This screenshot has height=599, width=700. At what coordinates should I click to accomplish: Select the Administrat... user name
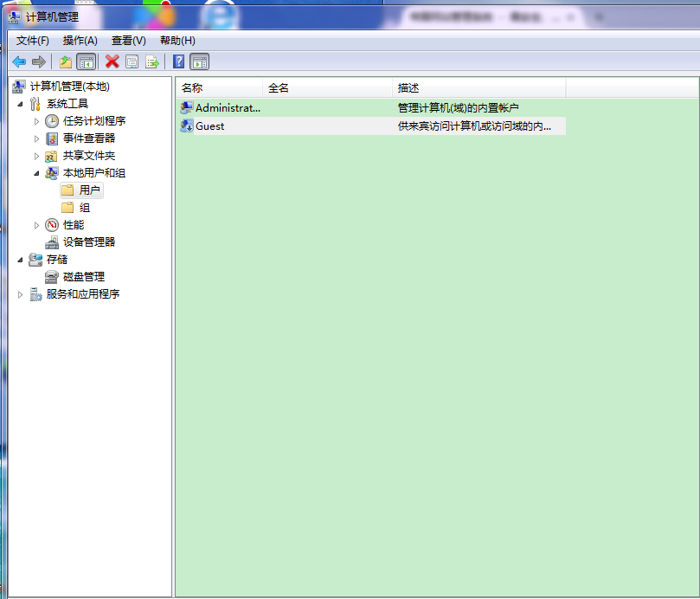228,108
